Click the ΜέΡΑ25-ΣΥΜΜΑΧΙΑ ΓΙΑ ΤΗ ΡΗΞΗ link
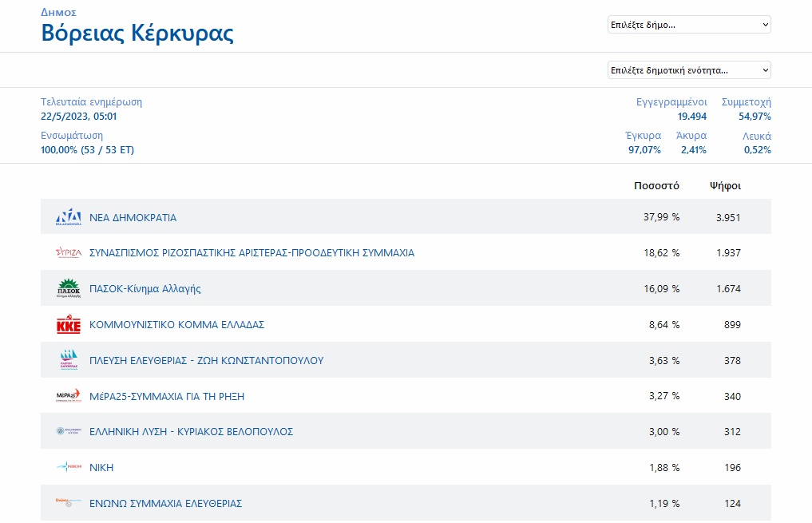Viewport: 812px width, 523px height. (x=166, y=396)
